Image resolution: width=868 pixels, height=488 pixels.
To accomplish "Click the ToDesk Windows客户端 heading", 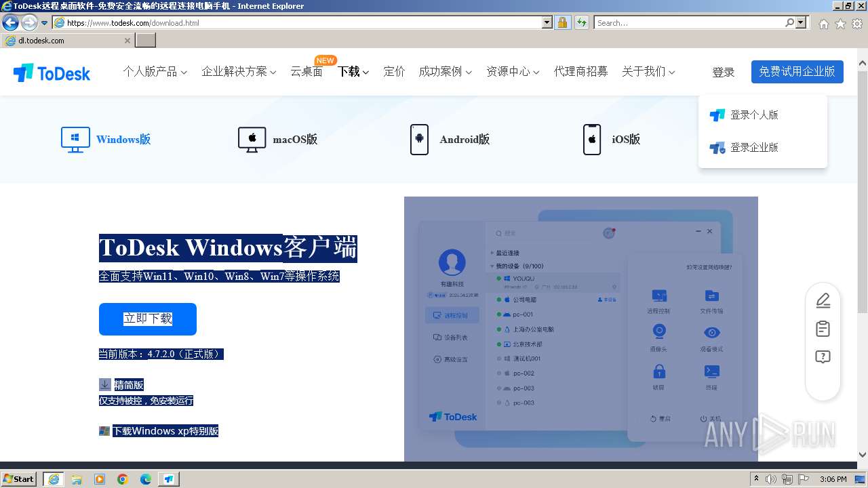I will 228,248.
